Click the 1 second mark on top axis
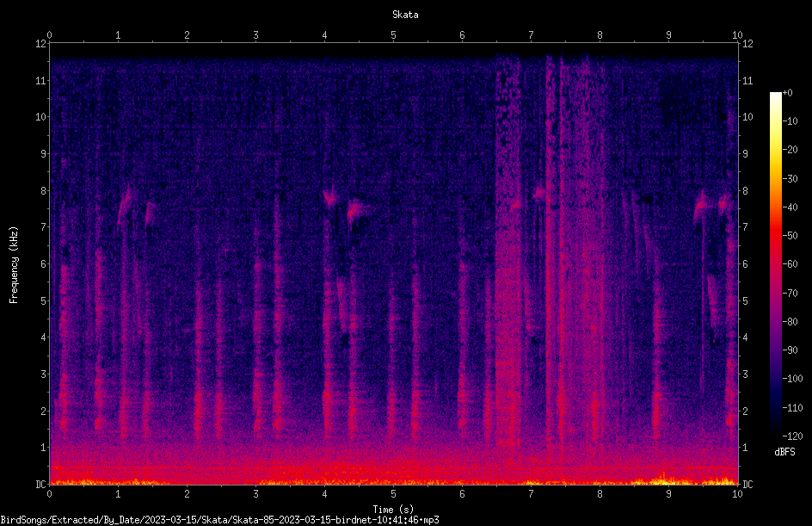The width and height of the screenshot is (812, 526). point(118,35)
